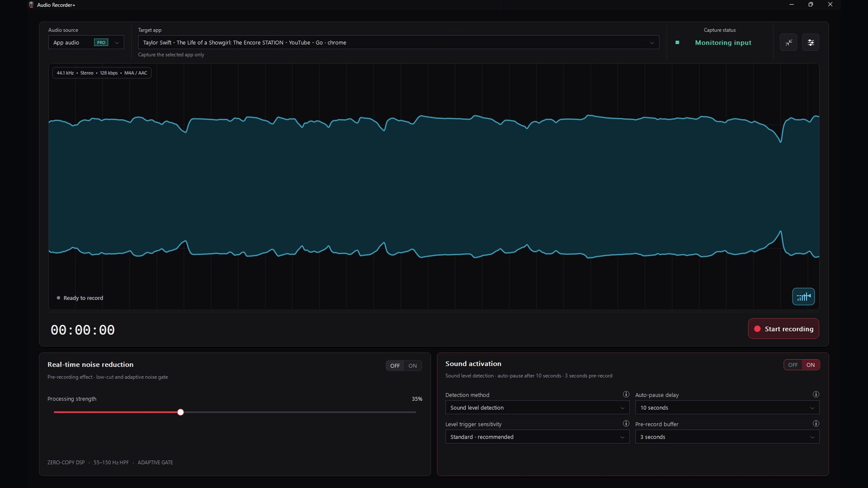The width and height of the screenshot is (868, 488).
Task: Click the Sound activation heading
Action: point(473,364)
